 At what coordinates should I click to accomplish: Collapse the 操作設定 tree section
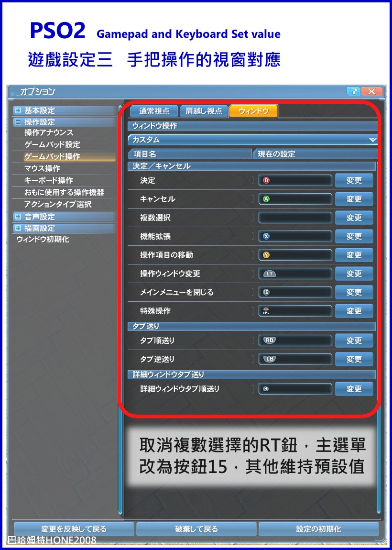click(x=18, y=121)
